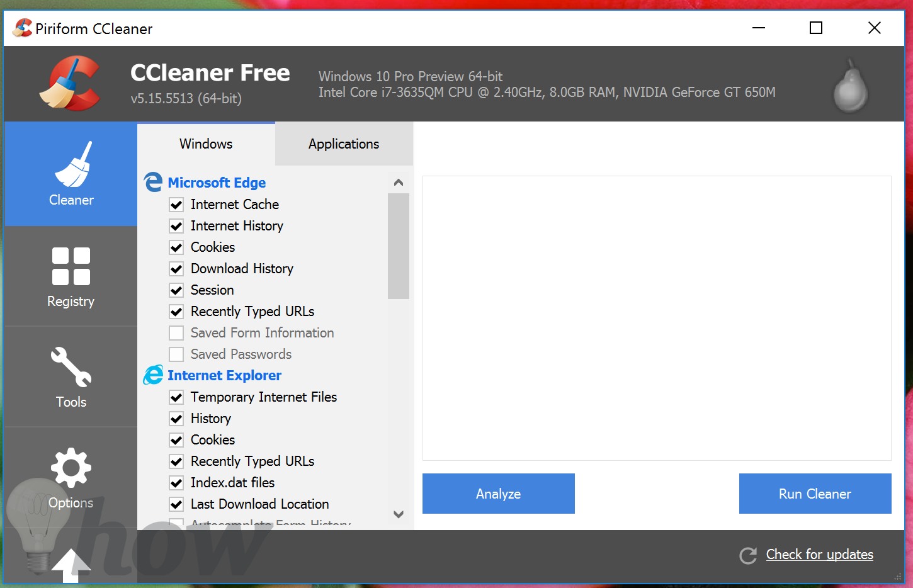
Task: Click the cleaner list scrollbar thumb
Action: click(399, 246)
